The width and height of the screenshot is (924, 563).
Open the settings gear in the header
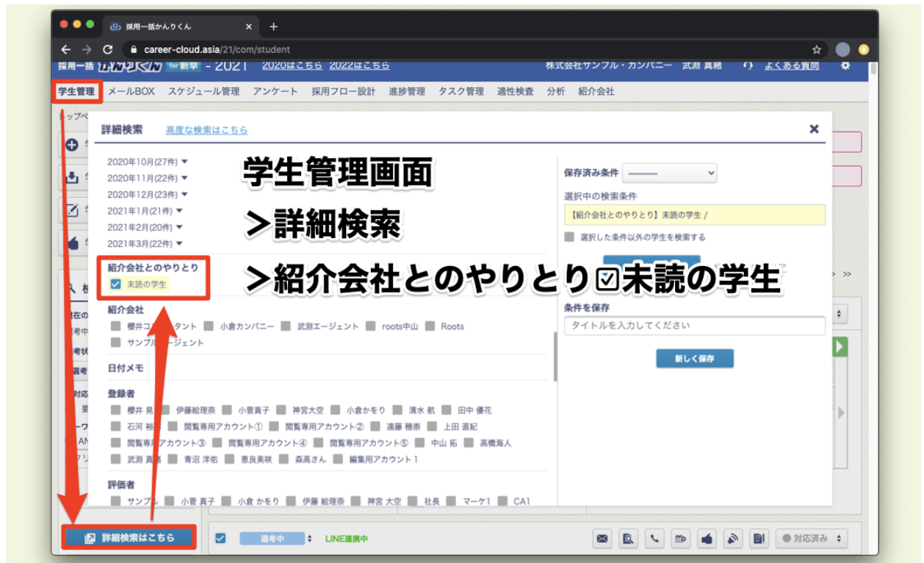(846, 65)
